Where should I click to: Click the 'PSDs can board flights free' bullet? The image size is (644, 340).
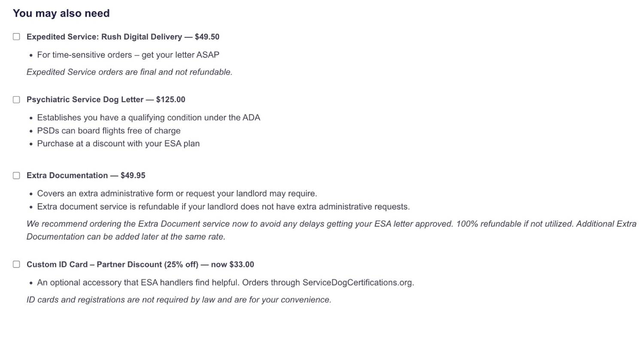109,131
